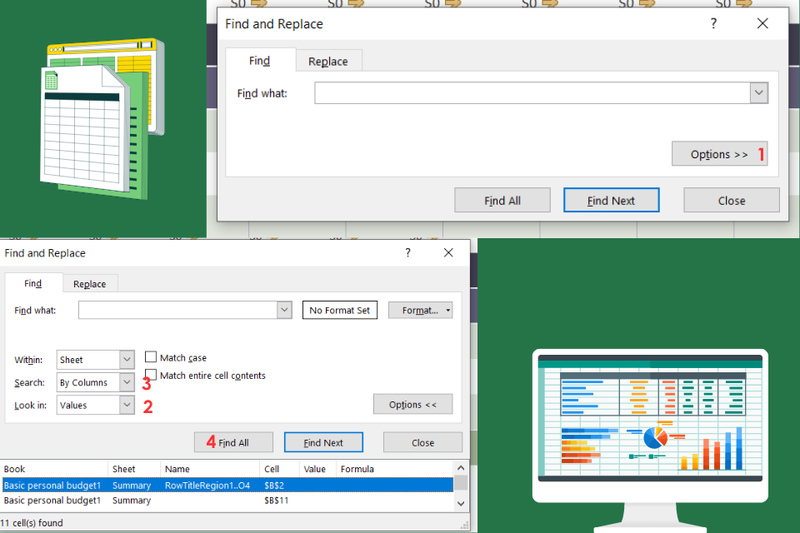Click the results list scroll down arrow

point(461,503)
